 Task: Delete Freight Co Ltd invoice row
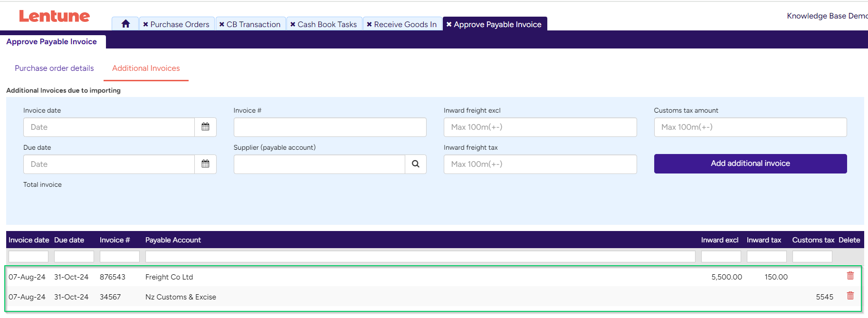point(850,276)
